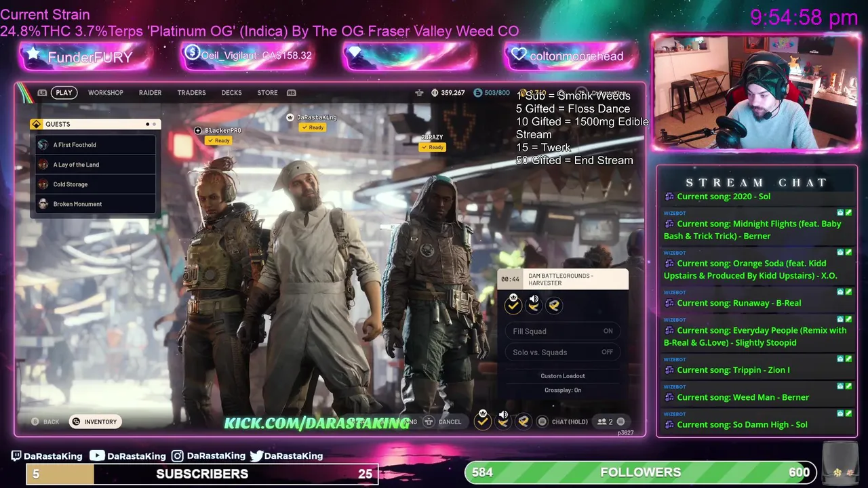The image size is (868, 488).
Task: Click the crown icon beside DaRastaKing nameplate
Action: [x=290, y=117]
